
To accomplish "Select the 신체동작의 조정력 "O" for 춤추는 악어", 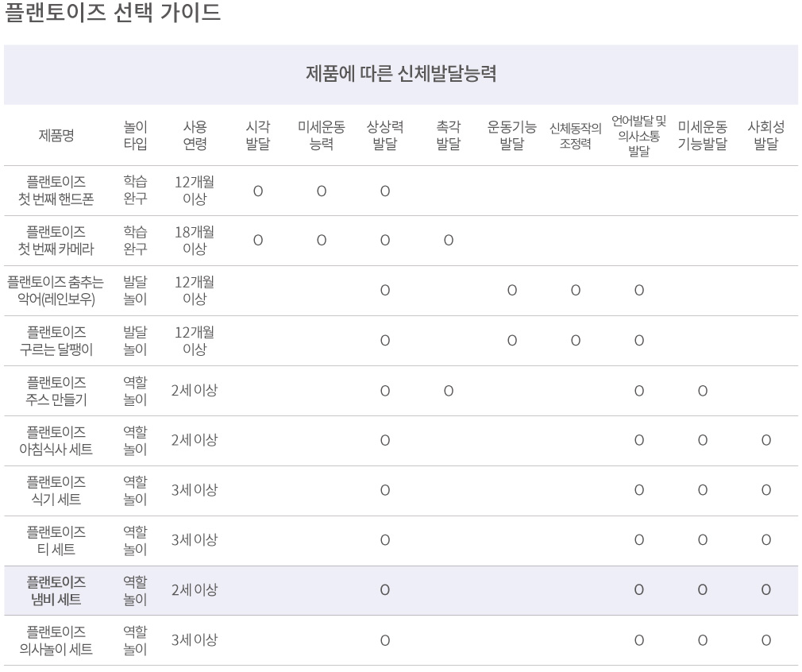I will pyautogui.click(x=576, y=291).
